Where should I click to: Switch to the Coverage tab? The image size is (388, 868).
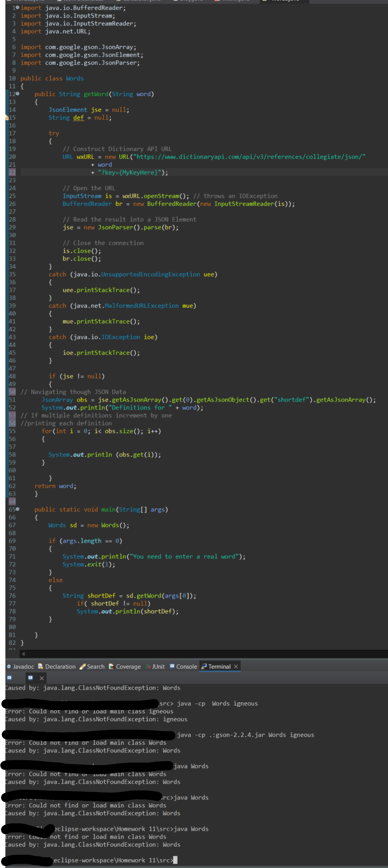tap(125, 667)
